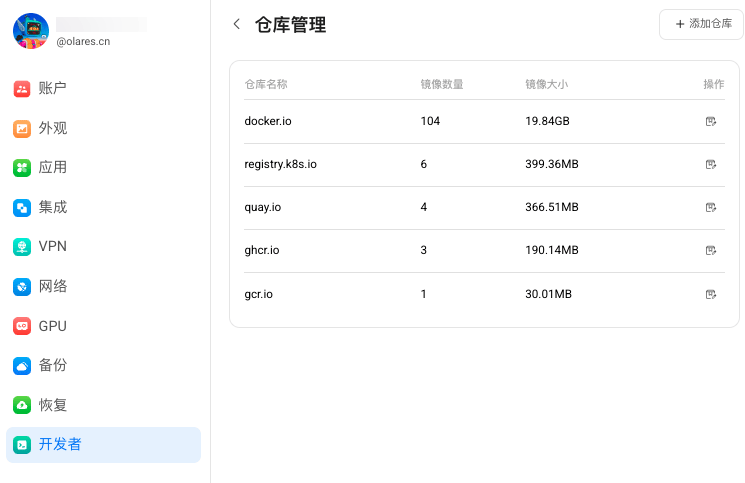Screen dimensions: 745x483
Task: Open the 应用 sidebar item
Action: pos(52,167)
